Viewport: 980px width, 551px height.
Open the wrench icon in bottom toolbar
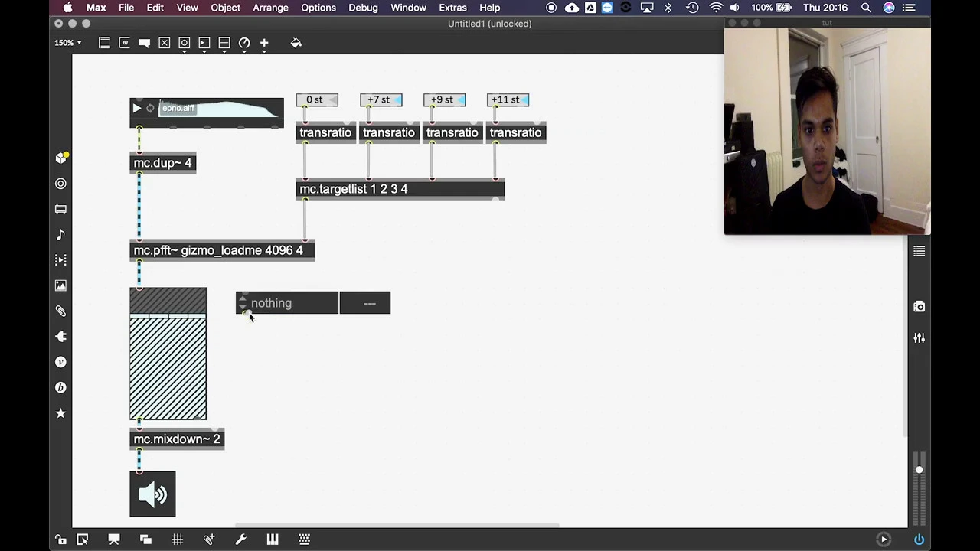coord(240,540)
